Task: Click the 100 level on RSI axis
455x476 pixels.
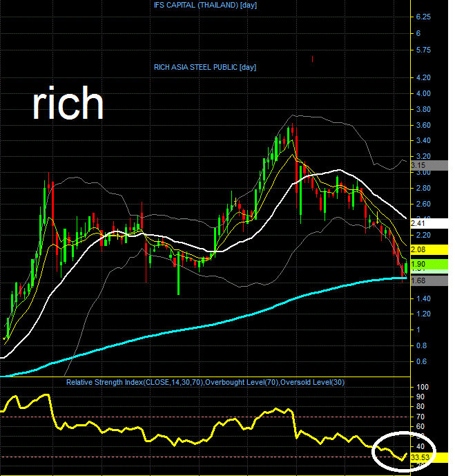Action: pos(423,387)
